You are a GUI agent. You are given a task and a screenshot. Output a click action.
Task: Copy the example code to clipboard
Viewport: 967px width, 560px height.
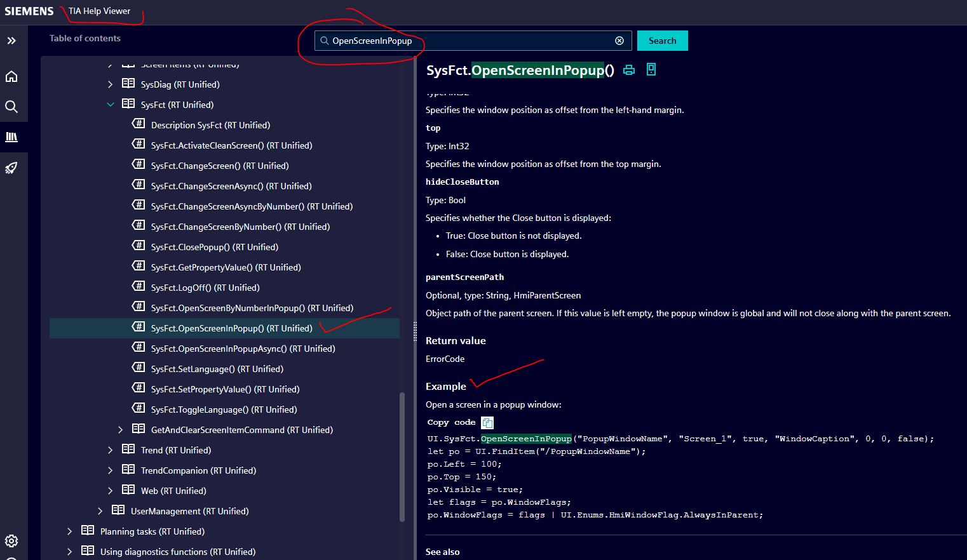pos(487,423)
